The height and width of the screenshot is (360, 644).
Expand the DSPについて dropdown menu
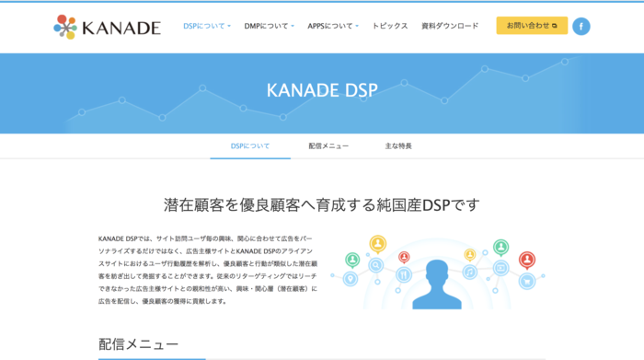[207, 26]
